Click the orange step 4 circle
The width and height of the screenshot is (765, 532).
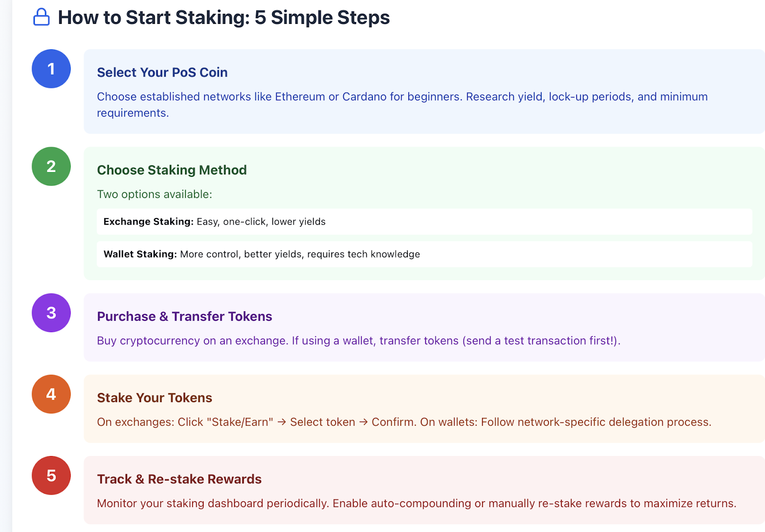51,394
